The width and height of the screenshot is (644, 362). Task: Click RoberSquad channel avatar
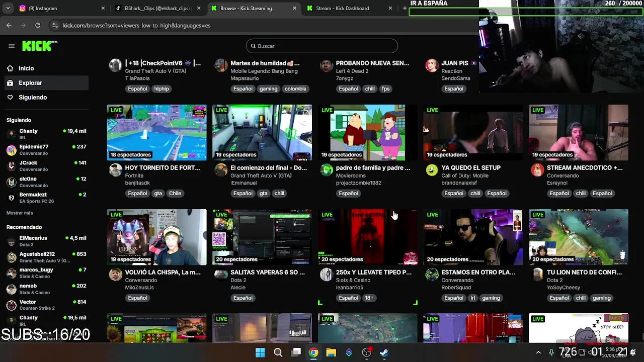click(x=432, y=275)
